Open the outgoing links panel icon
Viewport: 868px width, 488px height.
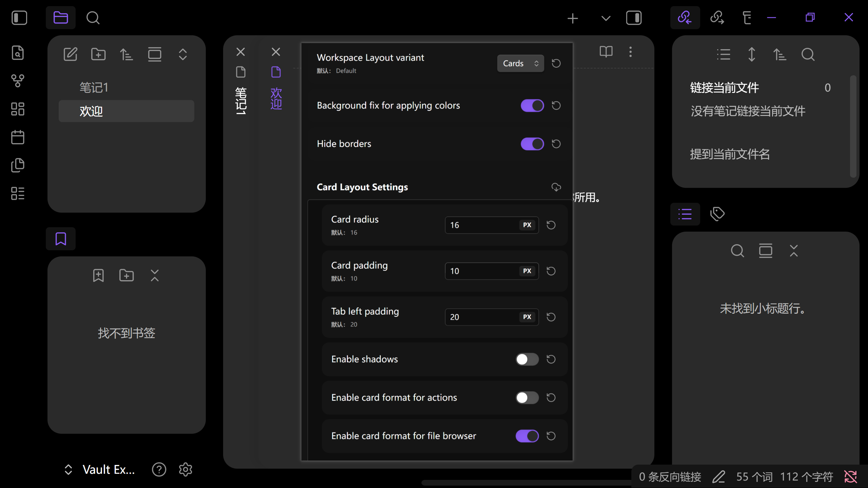point(717,18)
